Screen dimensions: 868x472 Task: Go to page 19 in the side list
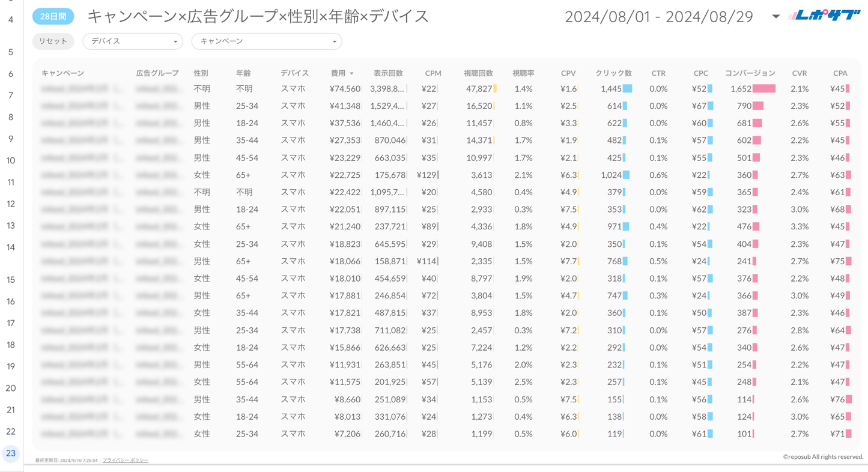(11, 366)
